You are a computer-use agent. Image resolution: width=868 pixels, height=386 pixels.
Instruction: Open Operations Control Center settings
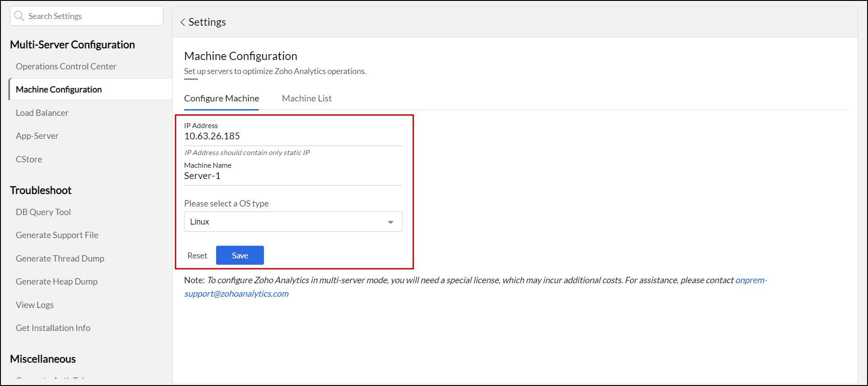[x=66, y=66]
